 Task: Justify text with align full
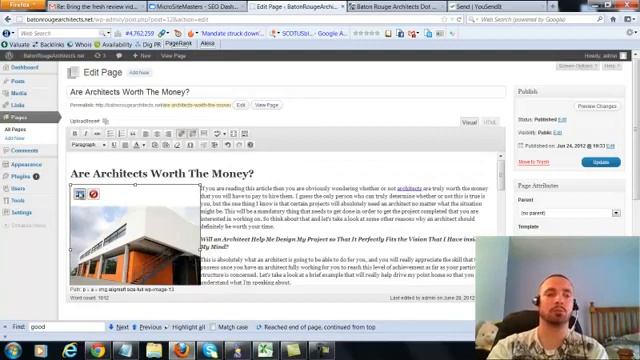tap(125, 145)
